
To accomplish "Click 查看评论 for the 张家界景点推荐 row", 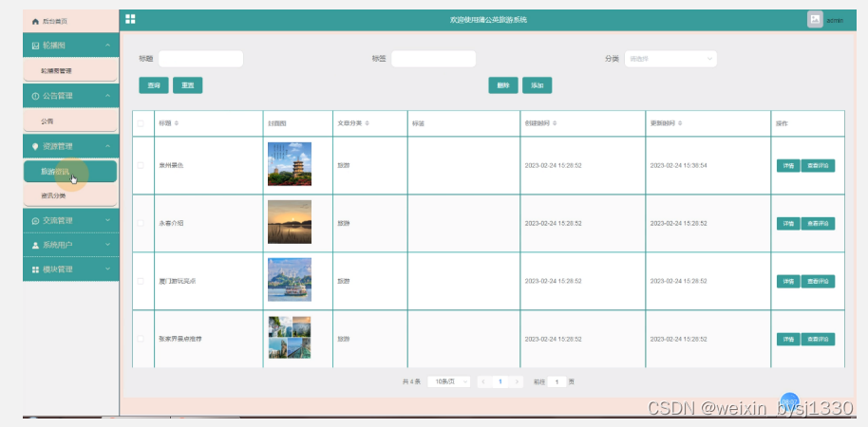I will 819,339.
